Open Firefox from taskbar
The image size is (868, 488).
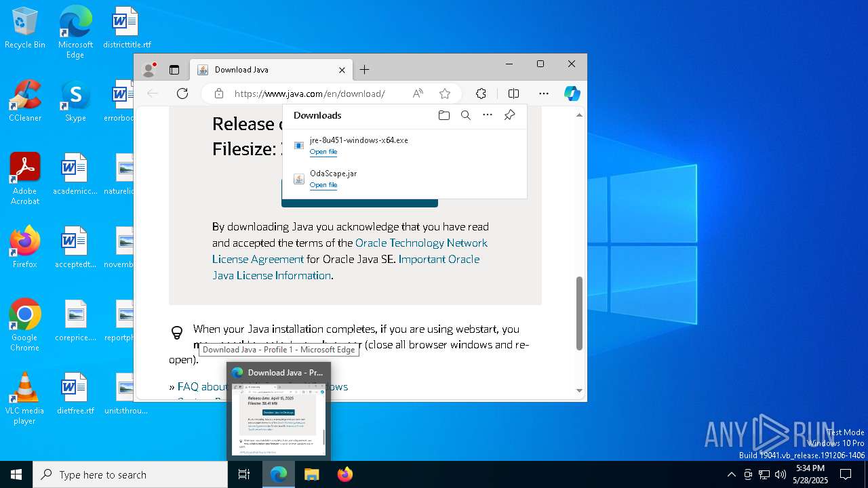point(344,474)
